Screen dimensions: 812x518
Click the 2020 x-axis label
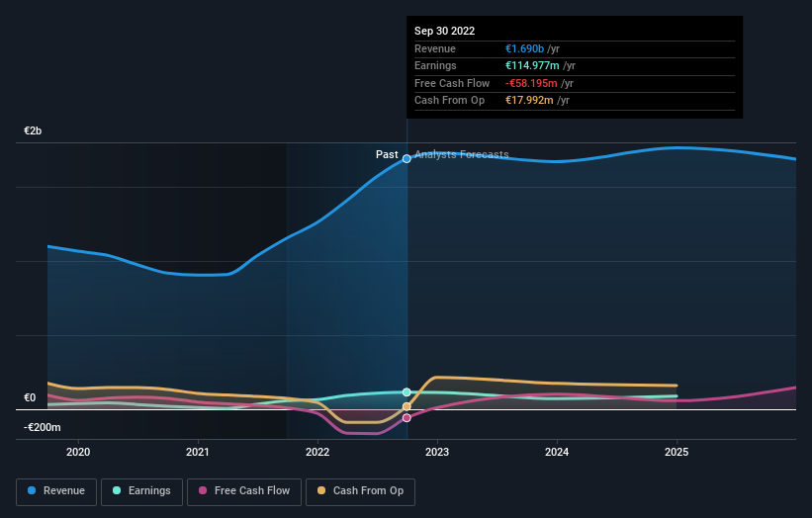pos(78,453)
